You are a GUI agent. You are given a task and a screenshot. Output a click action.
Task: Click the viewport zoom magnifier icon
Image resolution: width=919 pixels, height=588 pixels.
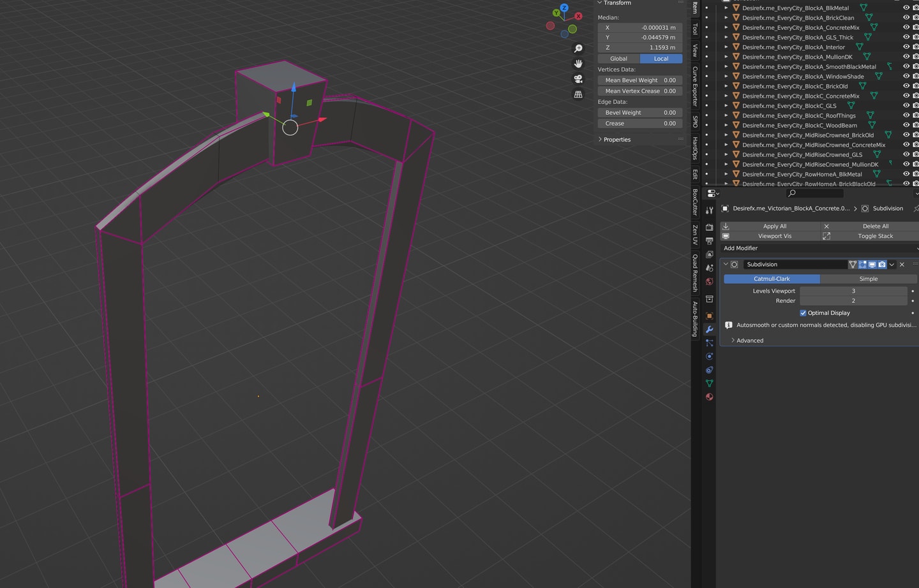pyautogui.click(x=578, y=48)
